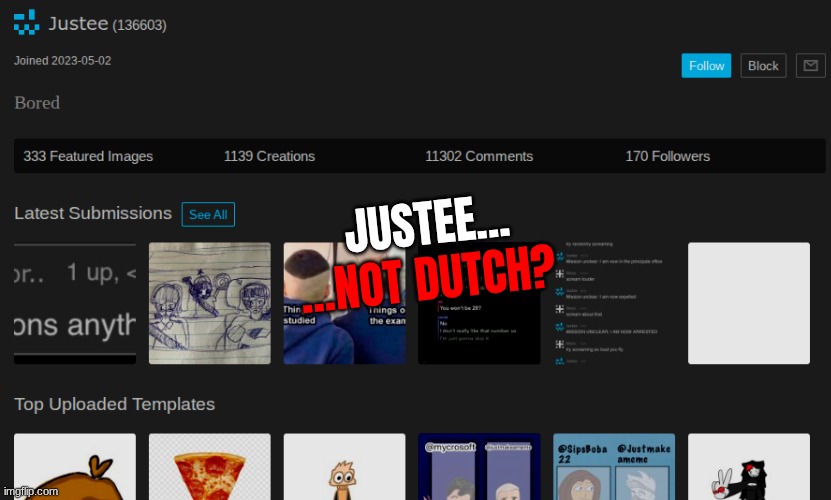Image resolution: width=831 pixels, height=500 pixels.
Task: Select the orange bird character template
Action: [75, 467]
